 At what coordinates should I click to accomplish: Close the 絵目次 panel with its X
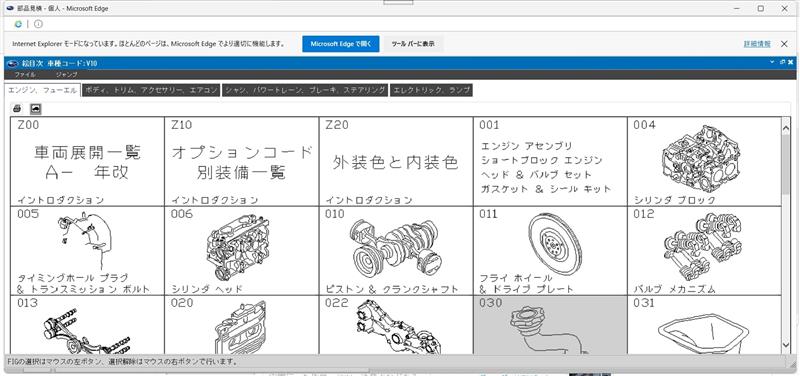pos(791,62)
